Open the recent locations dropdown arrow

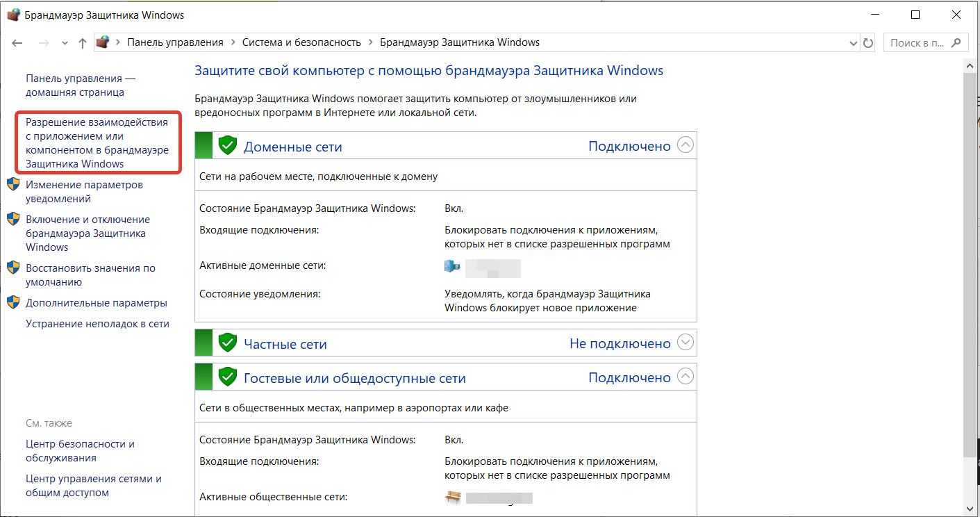[x=65, y=43]
